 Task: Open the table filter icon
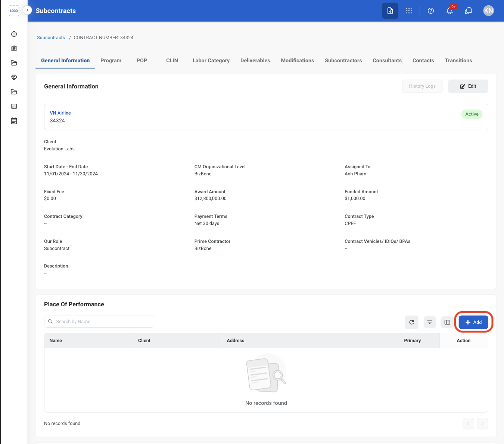point(430,322)
